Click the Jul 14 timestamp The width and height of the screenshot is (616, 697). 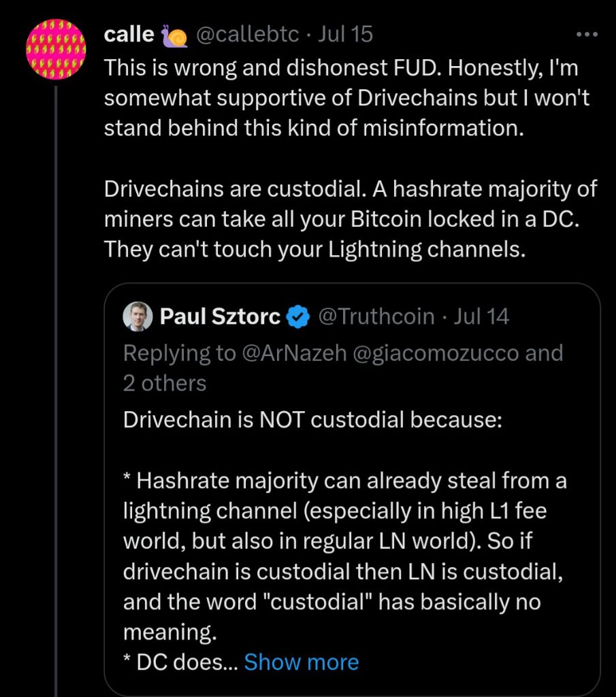(481, 317)
